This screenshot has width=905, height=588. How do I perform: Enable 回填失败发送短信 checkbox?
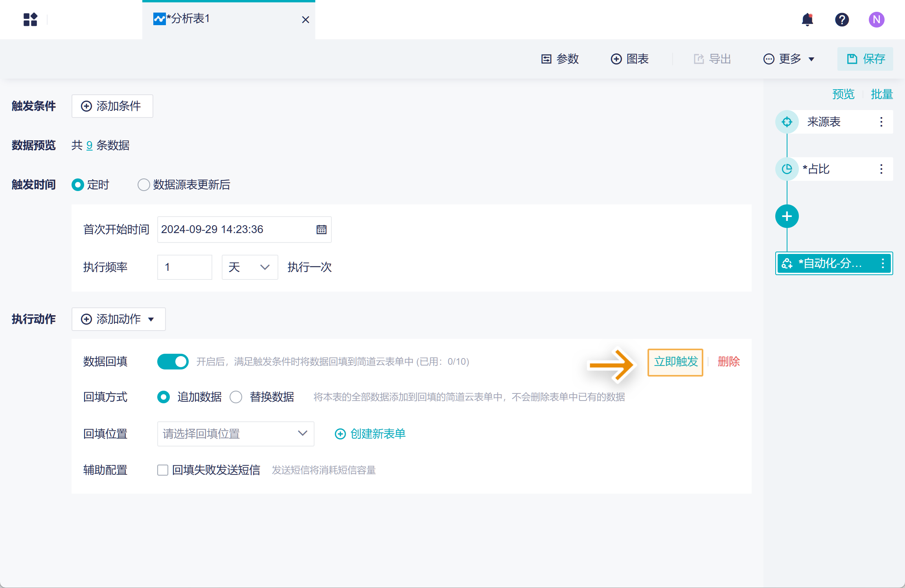(163, 470)
